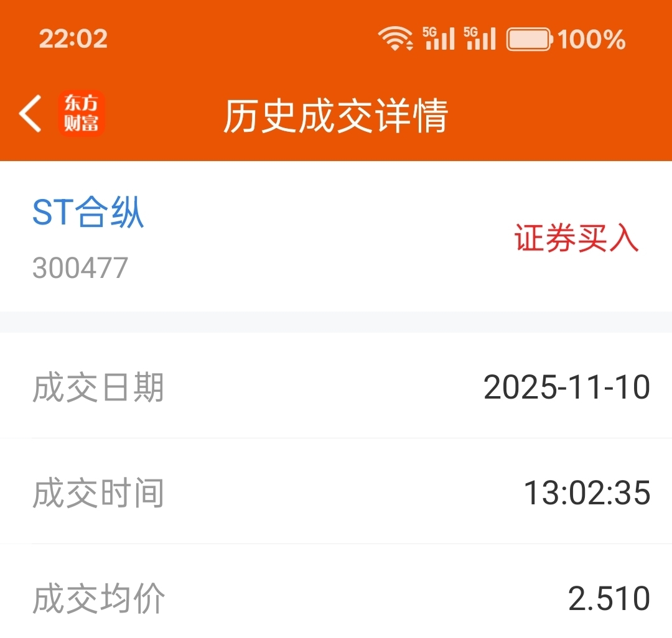672x638 pixels.
Task: Select the 成交日期 row label
Action: [x=98, y=387]
